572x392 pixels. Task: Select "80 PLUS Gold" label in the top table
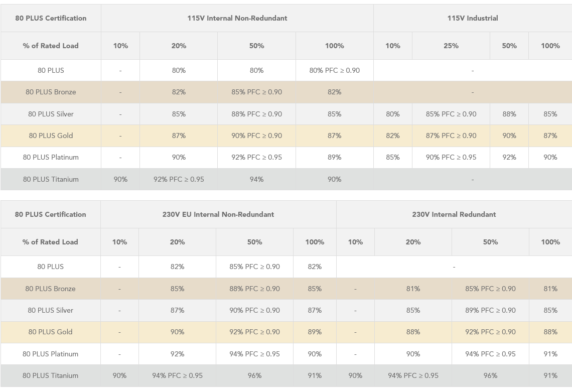(x=51, y=136)
